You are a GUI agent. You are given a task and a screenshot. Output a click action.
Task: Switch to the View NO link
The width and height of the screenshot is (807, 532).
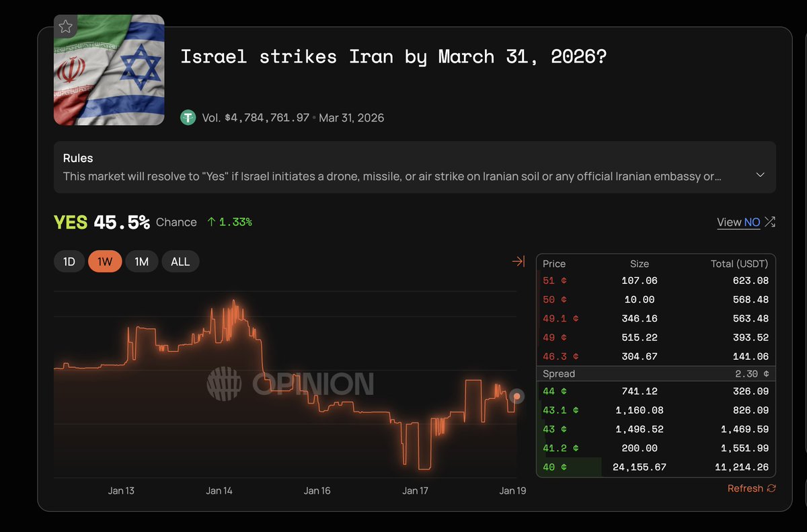click(x=738, y=222)
